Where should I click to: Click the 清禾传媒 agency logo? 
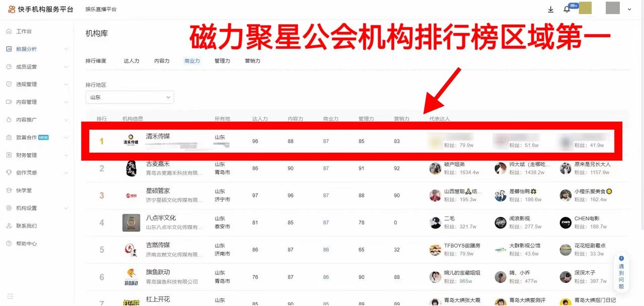(x=131, y=140)
